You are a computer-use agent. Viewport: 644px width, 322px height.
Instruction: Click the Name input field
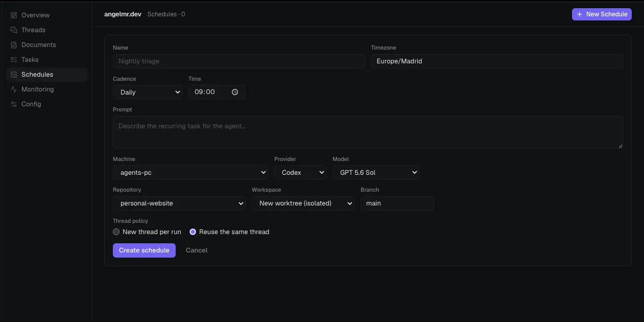239,61
